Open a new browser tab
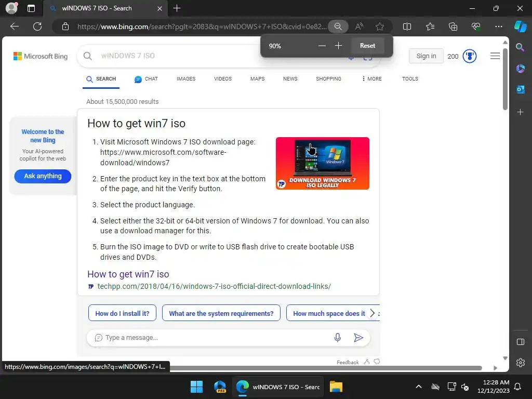The image size is (532, 399). tap(177, 8)
